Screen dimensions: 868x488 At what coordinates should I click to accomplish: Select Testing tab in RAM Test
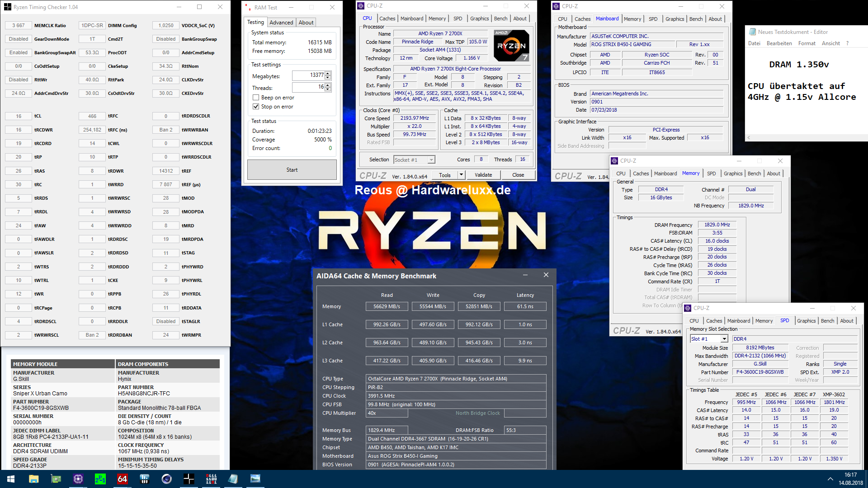pyautogui.click(x=255, y=22)
